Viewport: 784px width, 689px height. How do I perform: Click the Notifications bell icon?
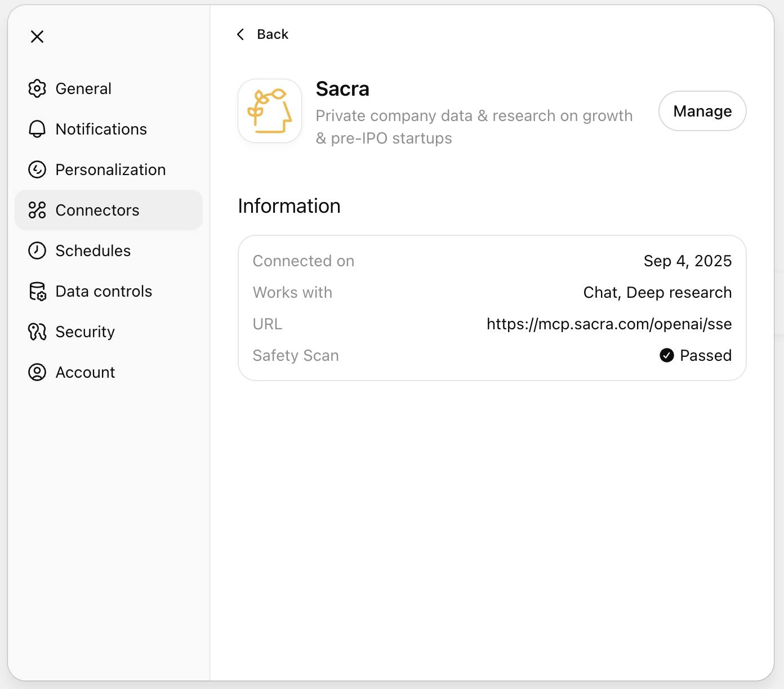(x=37, y=129)
